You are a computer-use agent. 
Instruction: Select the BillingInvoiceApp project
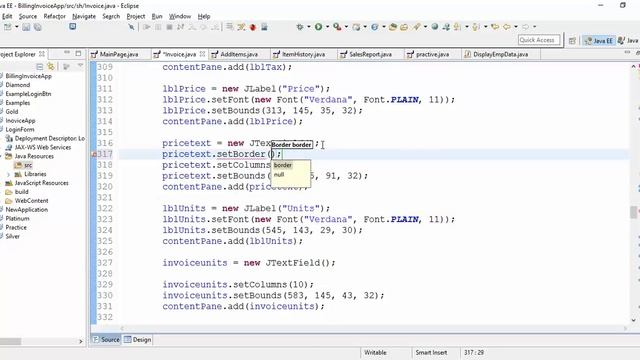tap(29, 76)
